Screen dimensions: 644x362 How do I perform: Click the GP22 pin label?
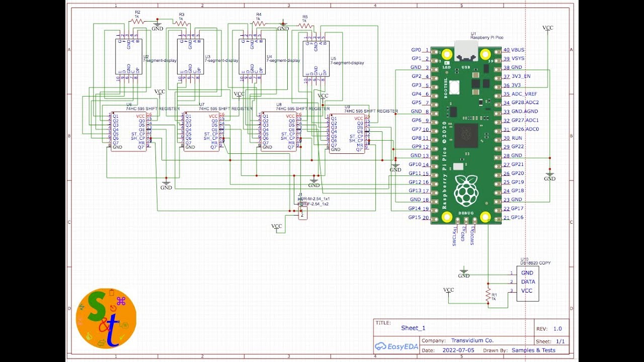517,147
